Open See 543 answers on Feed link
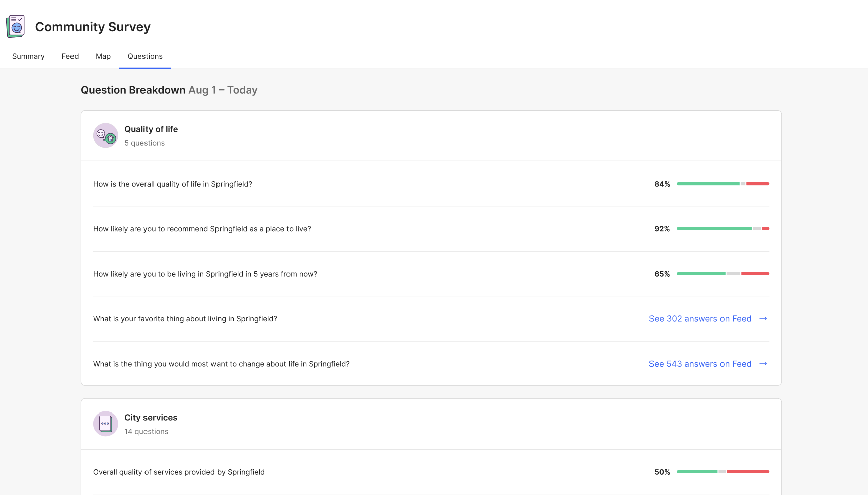Viewport: 868px width, 495px height. pos(700,364)
